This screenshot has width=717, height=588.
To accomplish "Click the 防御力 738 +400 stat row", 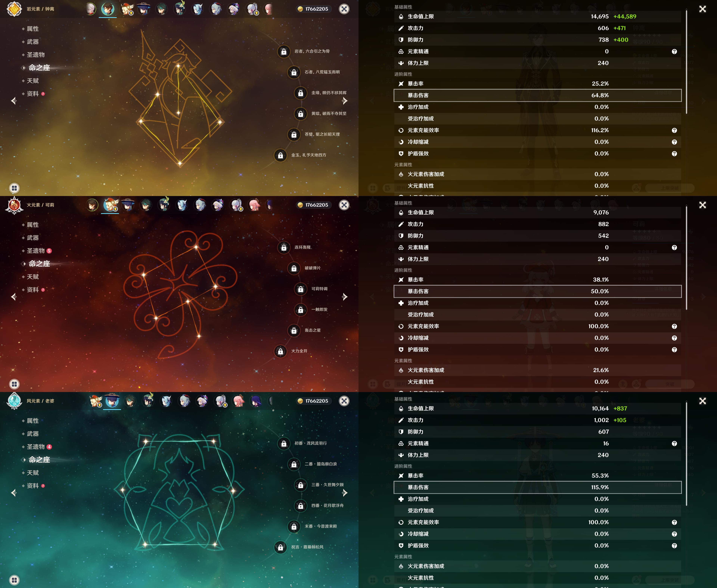I will point(537,40).
